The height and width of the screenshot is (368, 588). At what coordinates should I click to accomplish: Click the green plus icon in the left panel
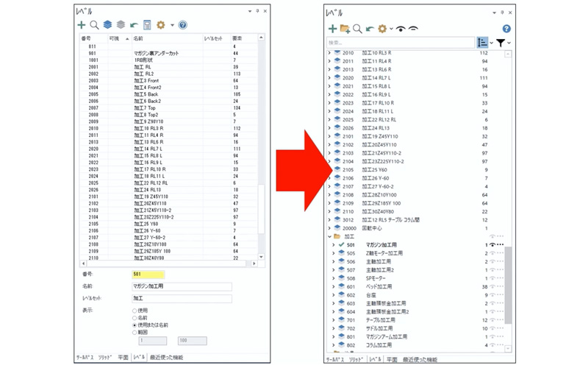point(82,25)
